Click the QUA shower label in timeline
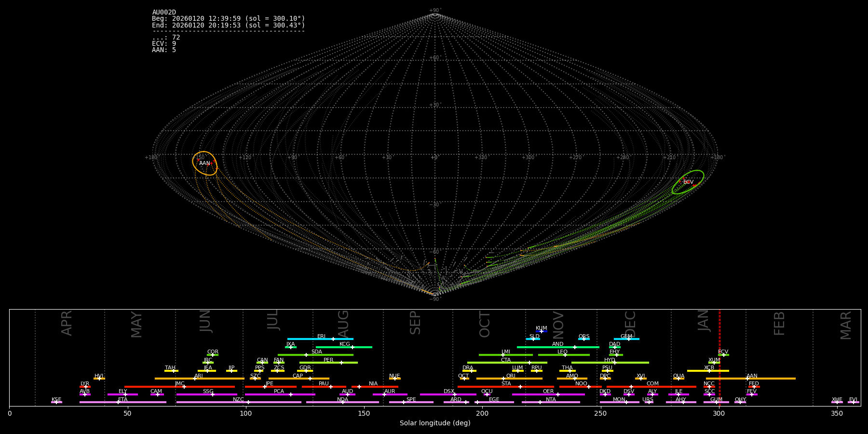868x434 pixels. pyautogui.click(x=678, y=376)
